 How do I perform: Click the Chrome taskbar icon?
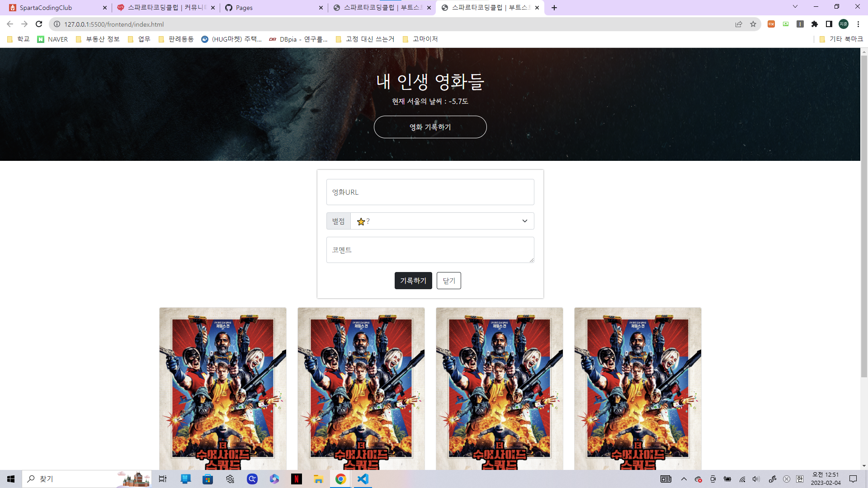(x=341, y=479)
